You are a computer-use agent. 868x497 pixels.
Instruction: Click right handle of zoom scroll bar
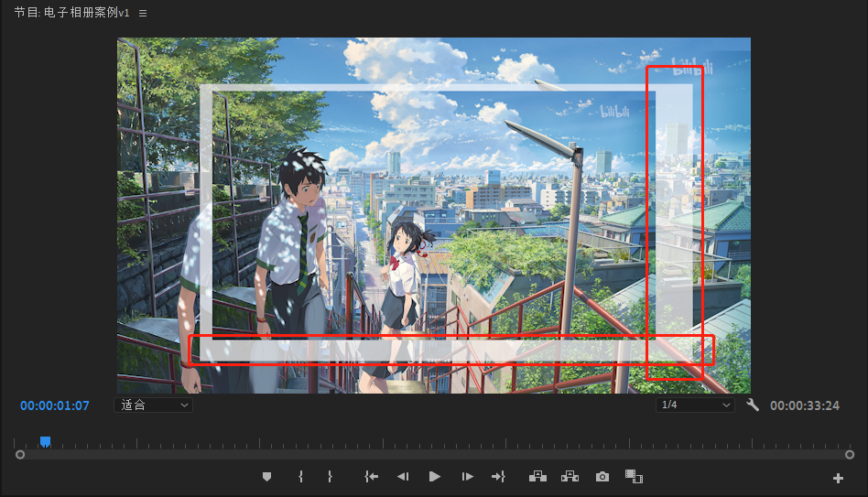[x=850, y=455]
